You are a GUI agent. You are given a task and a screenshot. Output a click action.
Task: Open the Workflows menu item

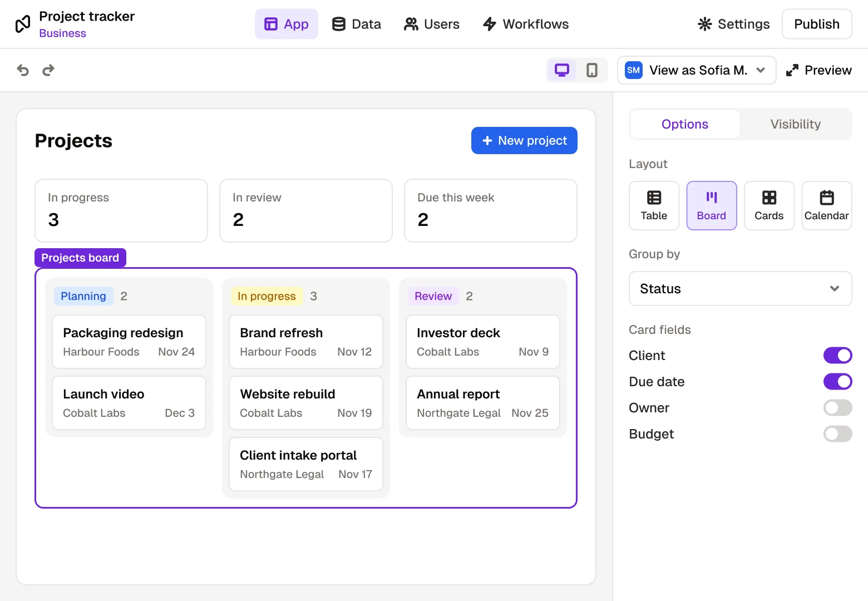[x=526, y=24]
